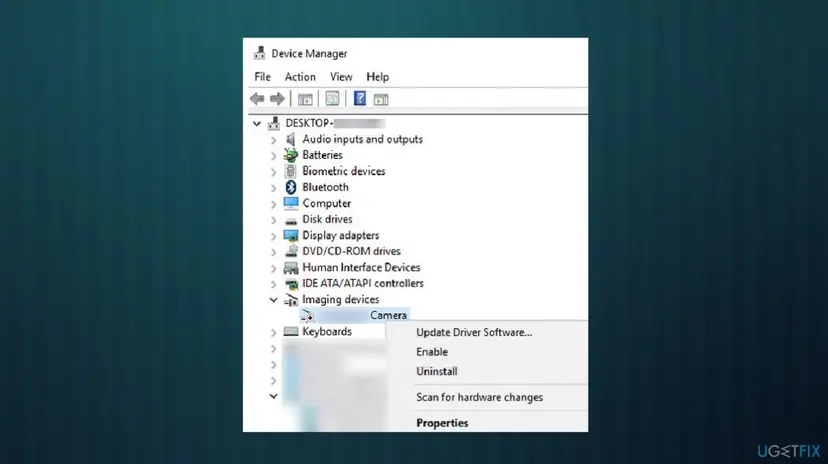Select the Keyboards label

pos(327,332)
